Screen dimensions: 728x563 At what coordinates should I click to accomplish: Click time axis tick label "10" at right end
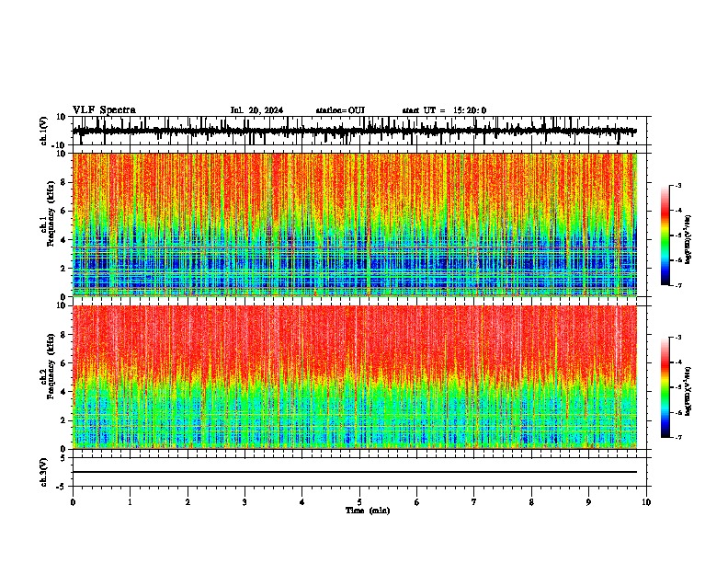point(646,502)
